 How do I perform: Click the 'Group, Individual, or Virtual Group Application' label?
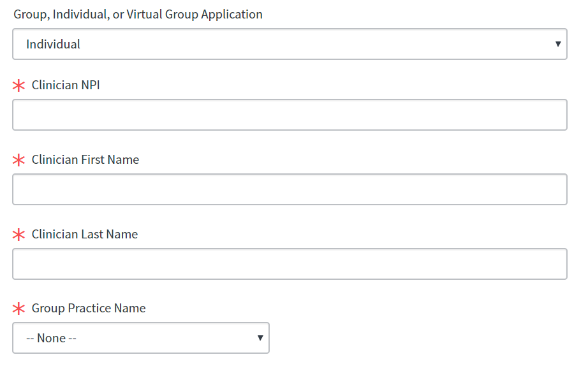pyautogui.click(x=138, y=14)
